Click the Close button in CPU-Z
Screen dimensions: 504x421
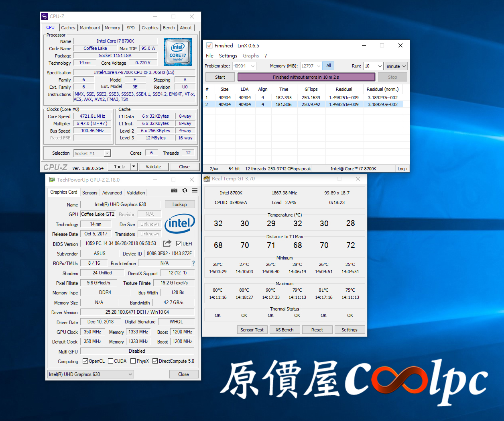[x=184, y=167]
